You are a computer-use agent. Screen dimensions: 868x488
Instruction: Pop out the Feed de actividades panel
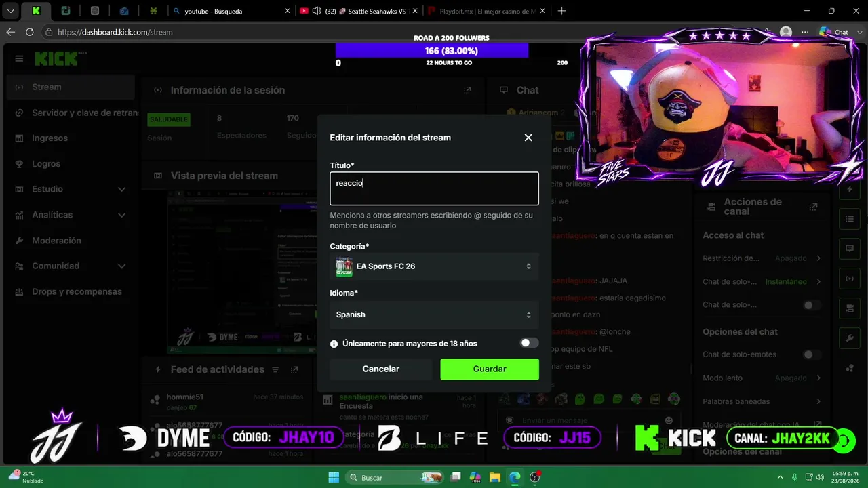click(294, 369)
